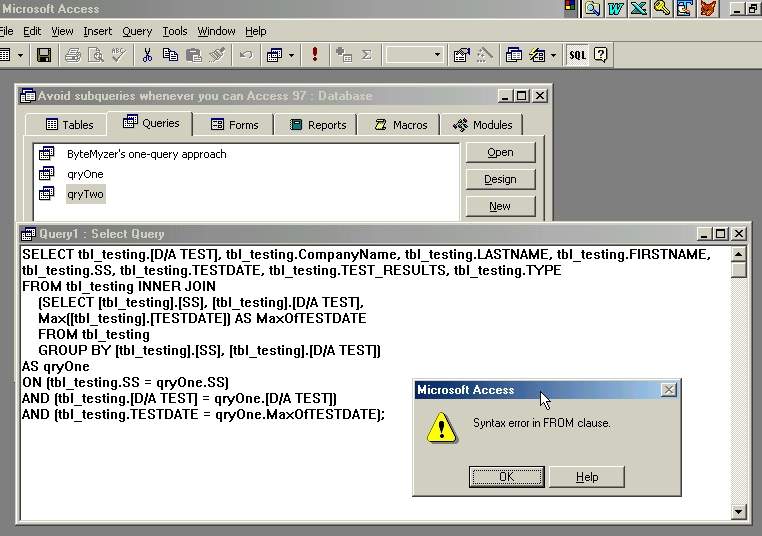The width and height of the screenshot is (762, 536).
Task: Click the New button in Database window
Action: 500,206
